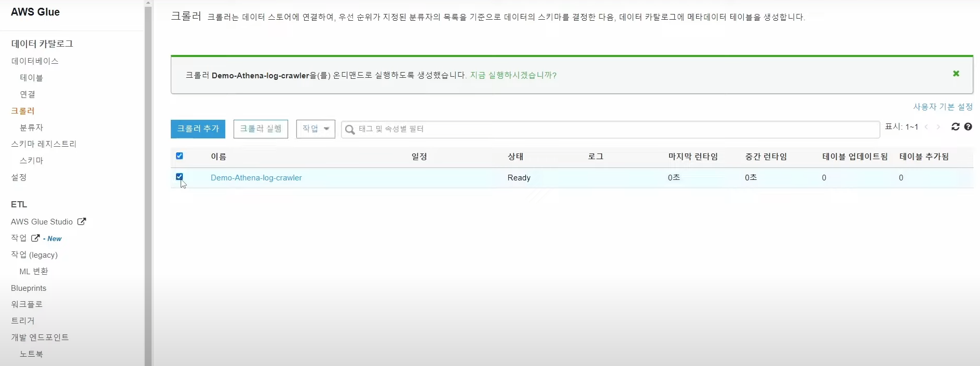
Task: Open 데이터베이스 in the sidebar
Action: [35, 61]
